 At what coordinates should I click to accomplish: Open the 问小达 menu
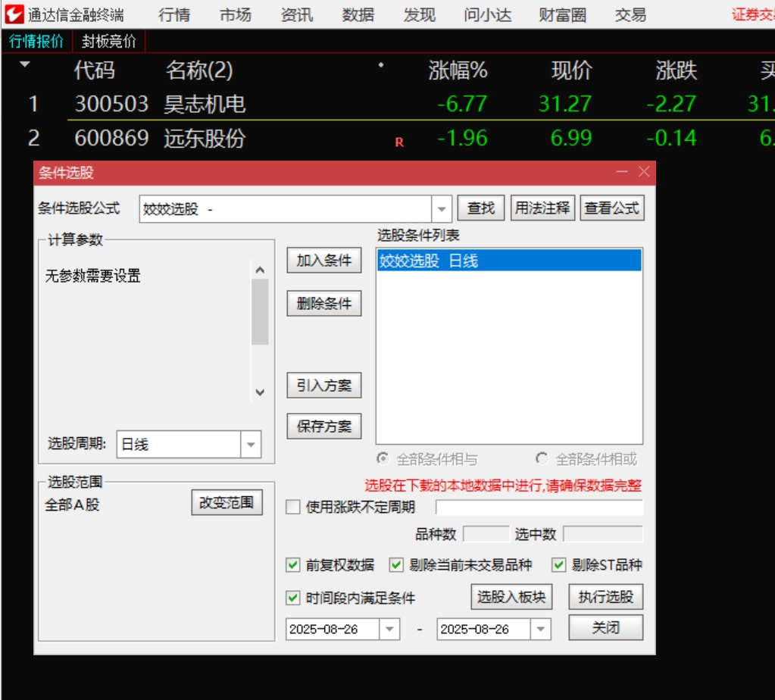(x=488, y=15)
